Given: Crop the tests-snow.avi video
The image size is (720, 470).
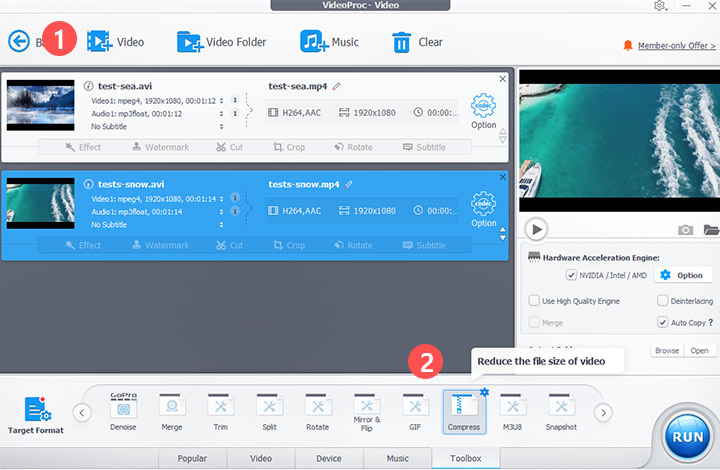Looking at the screenshot, I should 289,245.
